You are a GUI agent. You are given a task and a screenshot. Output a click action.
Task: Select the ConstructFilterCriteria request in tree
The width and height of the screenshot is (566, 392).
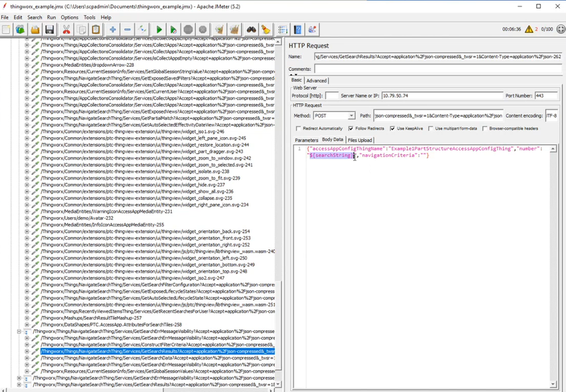tap(153, 344)
